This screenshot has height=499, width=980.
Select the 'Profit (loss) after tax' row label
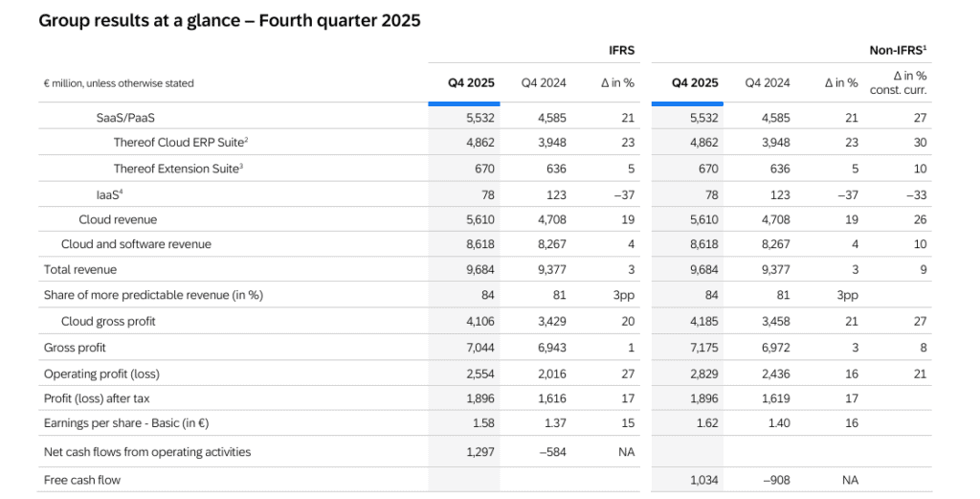click(100, 398)
